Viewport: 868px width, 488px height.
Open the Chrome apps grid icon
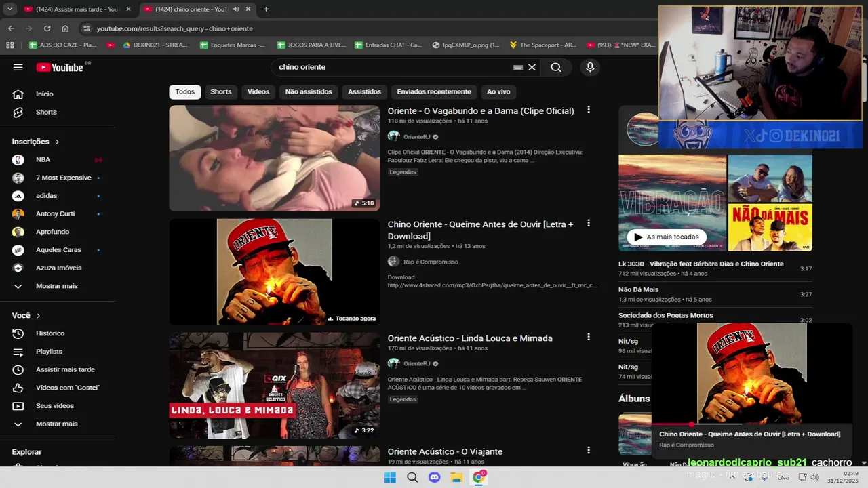coord(9,45)
